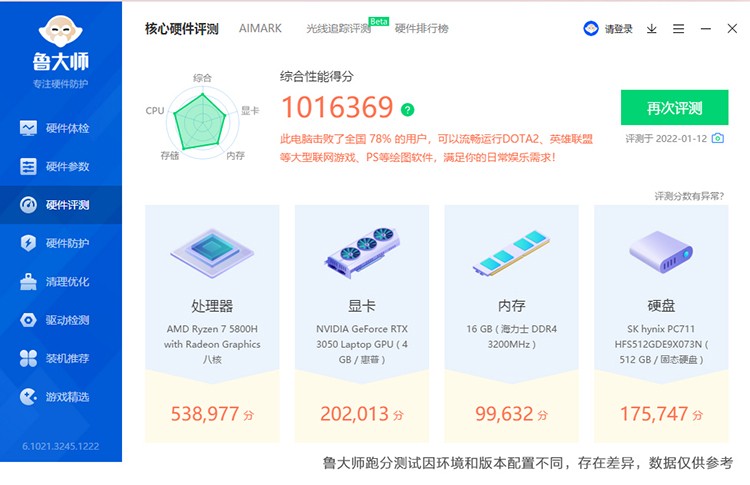This screenshot has height=485, width=750.
Task: Click the 硬件防护 shield icon
Action: [28, 243]
